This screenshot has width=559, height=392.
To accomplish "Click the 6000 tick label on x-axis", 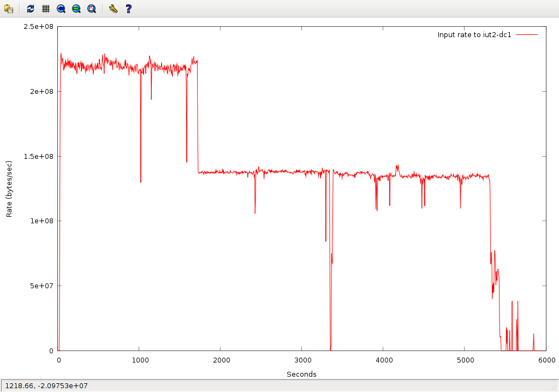I will [546, 360].
